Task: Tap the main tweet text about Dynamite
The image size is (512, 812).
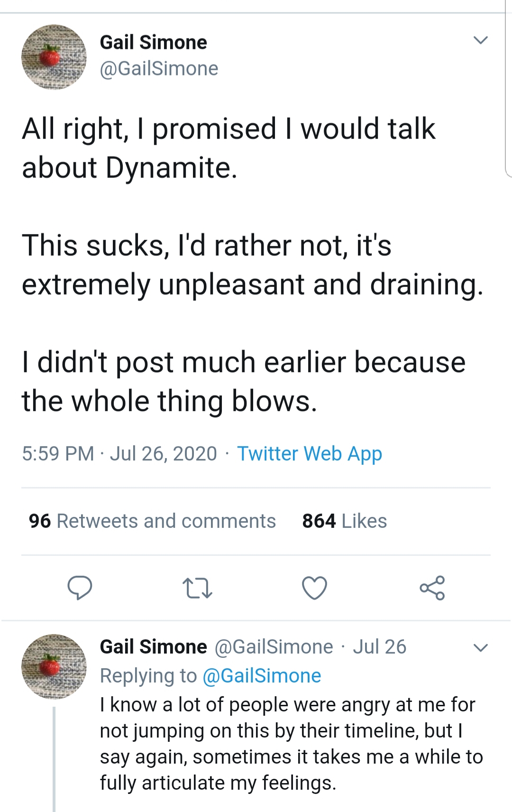Action: [253, 265]
